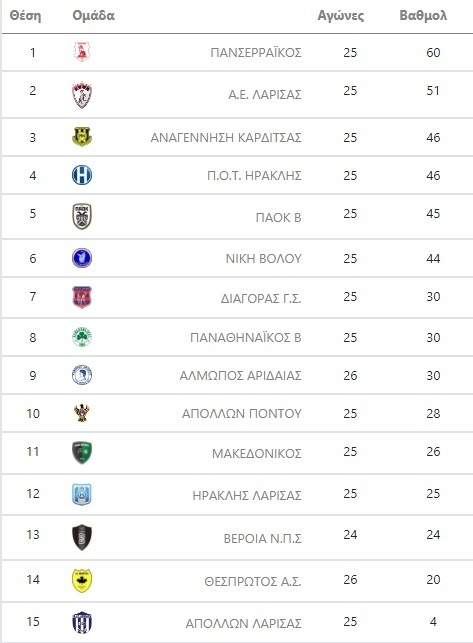The image size is (473, 643).
Task: Sort by the Θέση column header
Action: pyautogui.click(x=25, y=16)
